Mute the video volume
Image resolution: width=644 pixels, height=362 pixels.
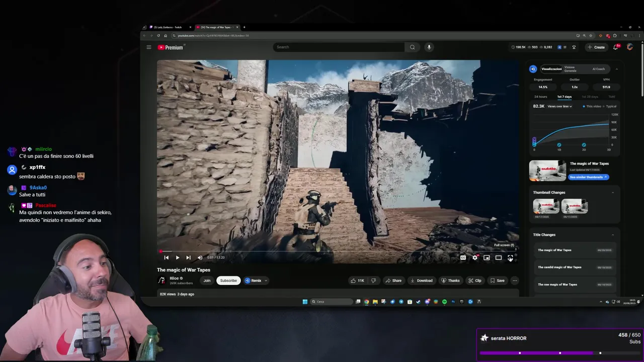[200, 257]
